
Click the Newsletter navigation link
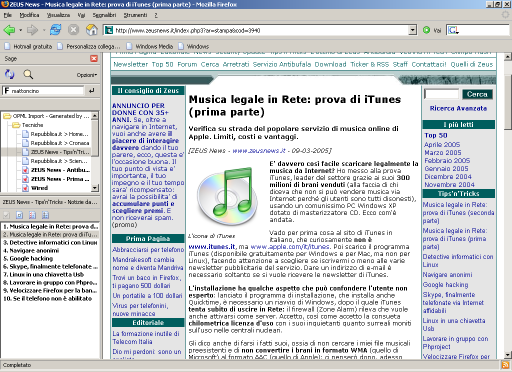(x=131, y=64)
